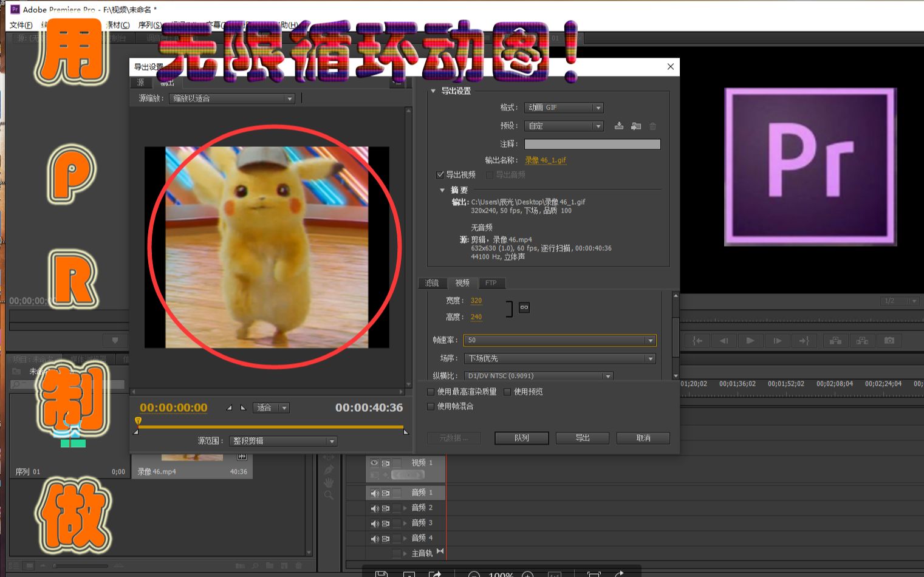The height and width of the screenshot is (577, 924).
Task: Click the delete preset trash icon
Action: tap(652, 126)
